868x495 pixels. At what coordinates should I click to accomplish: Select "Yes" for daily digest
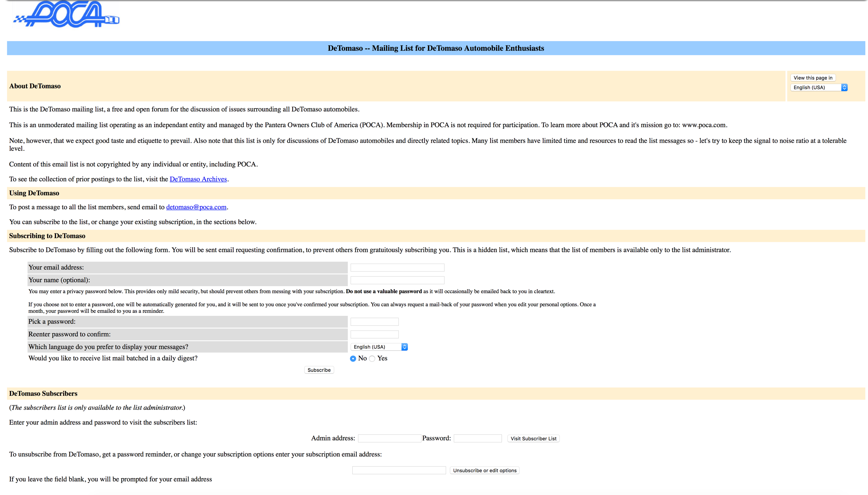[372, 359]
